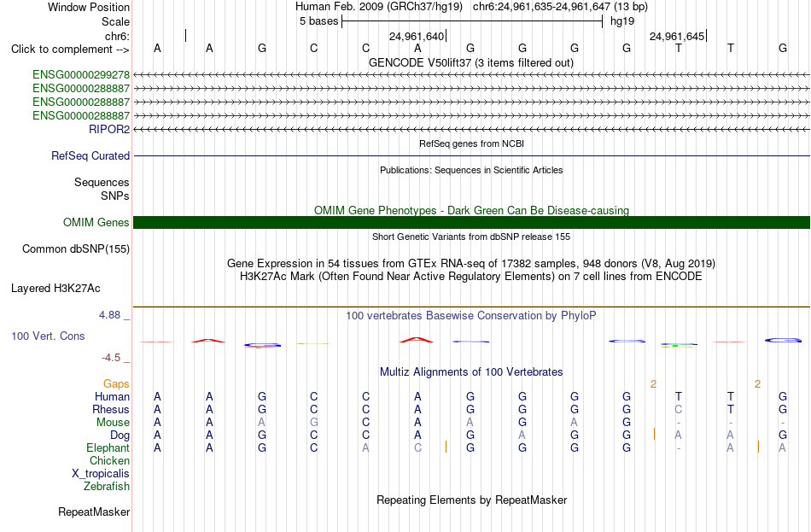The width and height of the screenshot is (811, 532).
Task: Click 'Short Genetic Variants from dbSNP release 155'
Action: click(x=471, y=237)
